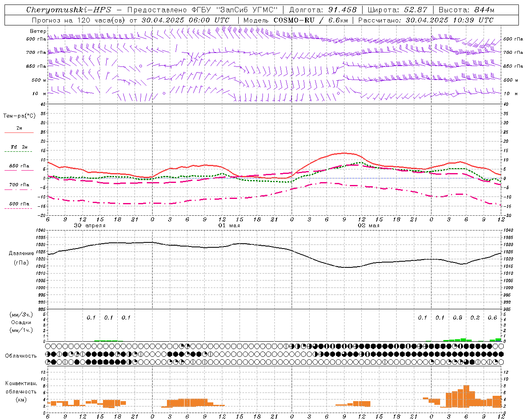Viewport: 525px width, 420px height.
Task: Click the '(км)' unit under convective cloudiness
Action: click(x=21, y=399)
